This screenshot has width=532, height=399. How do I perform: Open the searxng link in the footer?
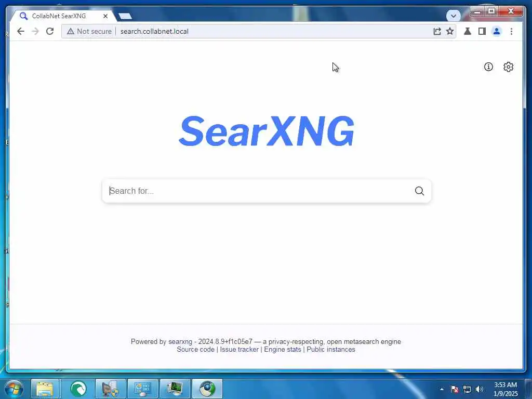(x=180, y=342)
